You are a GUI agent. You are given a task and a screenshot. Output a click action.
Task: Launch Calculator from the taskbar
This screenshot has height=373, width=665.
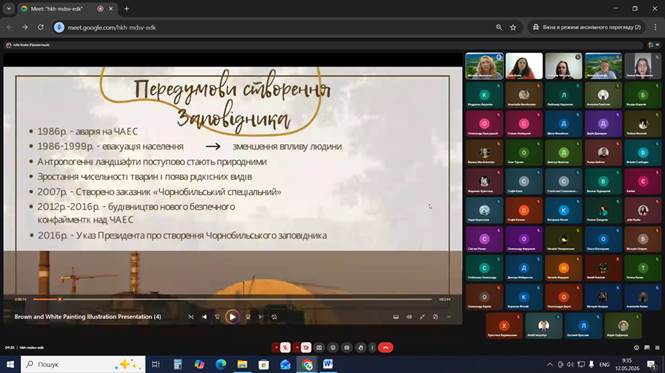pyautogui.click(x=178, y=365)
